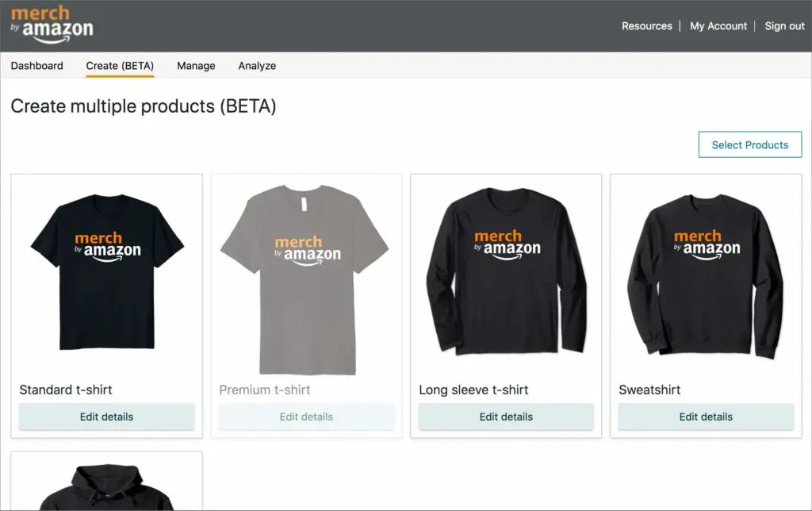812x511 pixels.
Task: Click the disabled Premium t-shirt Edit details button
Action: tap(305, 416)
